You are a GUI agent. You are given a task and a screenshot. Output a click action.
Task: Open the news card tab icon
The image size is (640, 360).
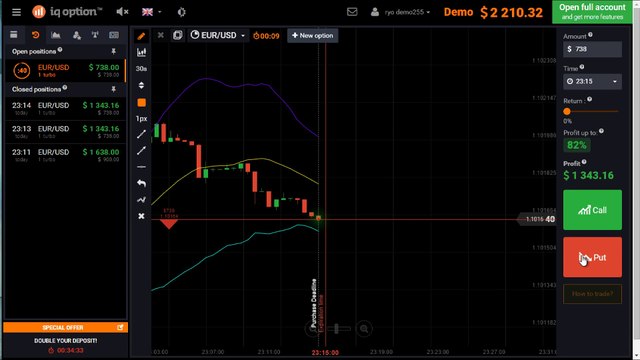tap(114, 35)
